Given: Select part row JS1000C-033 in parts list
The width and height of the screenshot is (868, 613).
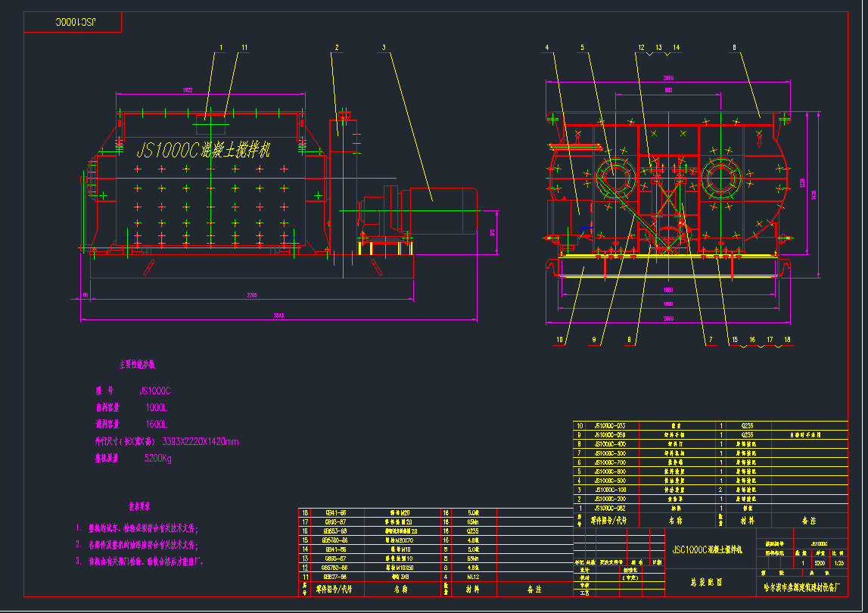Looking at the screenshot, I should click(x=610, y=425).
